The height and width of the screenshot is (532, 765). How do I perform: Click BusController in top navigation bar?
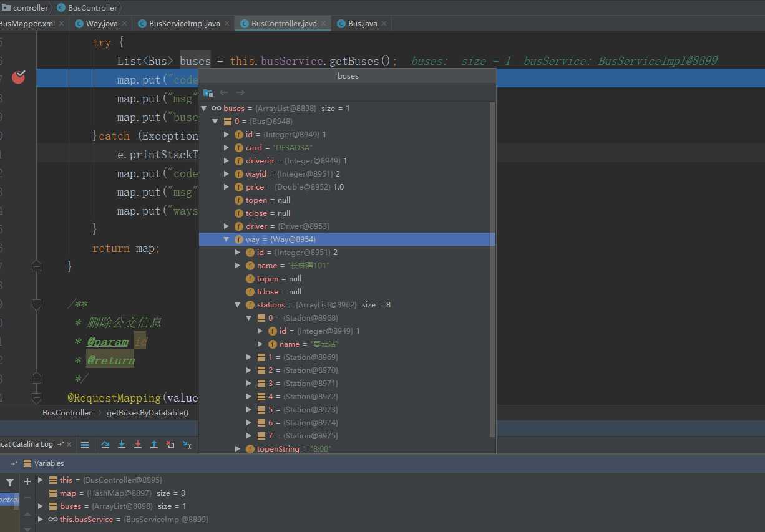[x=87, y=8]
